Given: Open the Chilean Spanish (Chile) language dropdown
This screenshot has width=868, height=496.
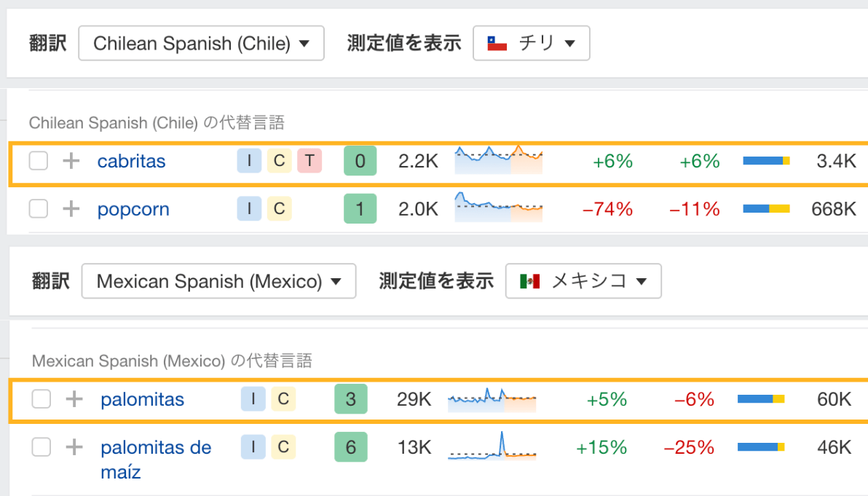Looking at the screenshot, I should pos(202,43).
